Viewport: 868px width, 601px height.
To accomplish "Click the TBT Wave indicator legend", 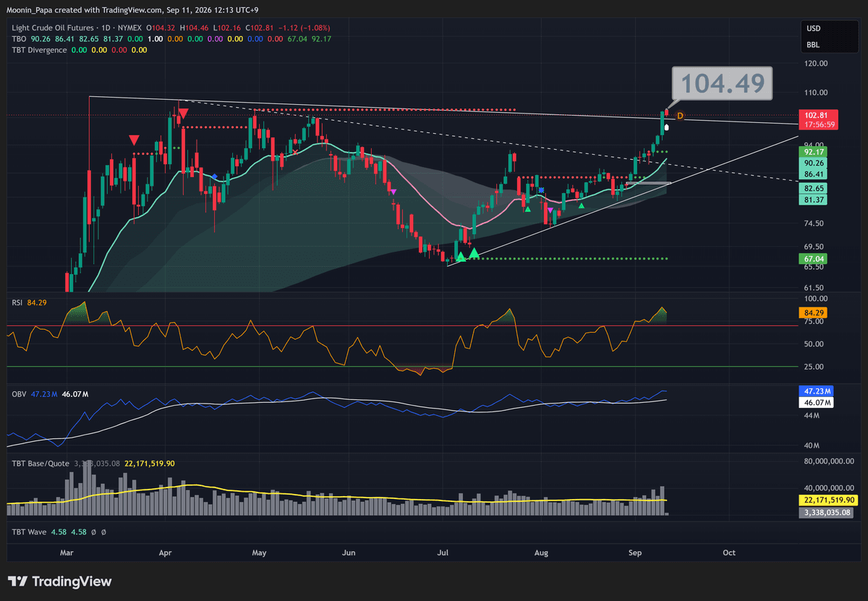I will click(29, 532).
